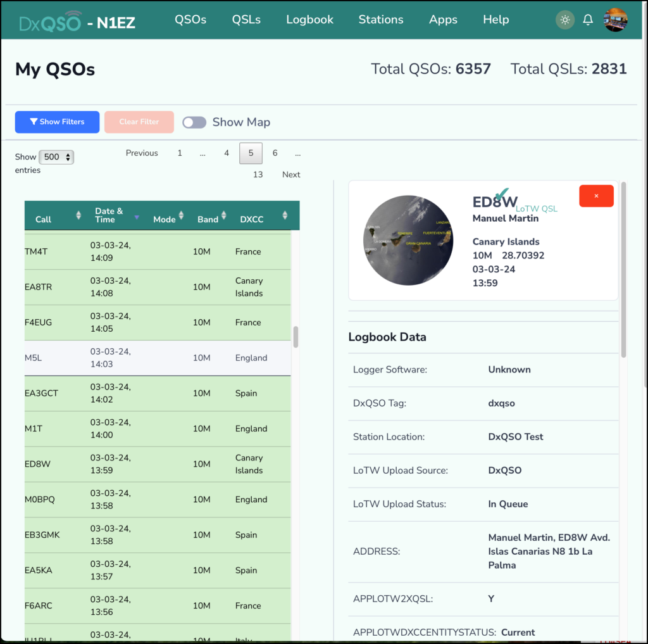Select current page 5
The width and height of the screenshot is (648, 644).
[x=251, y=153]
